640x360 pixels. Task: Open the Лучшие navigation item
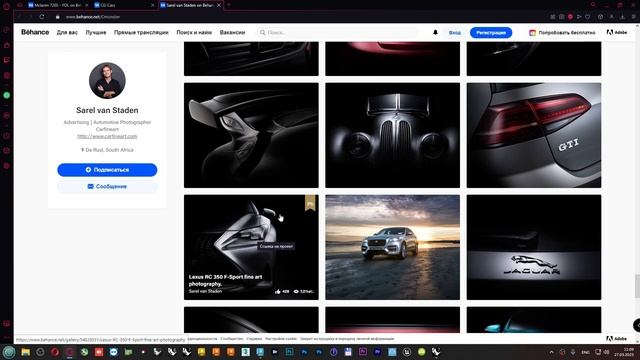tap(96, 32)
